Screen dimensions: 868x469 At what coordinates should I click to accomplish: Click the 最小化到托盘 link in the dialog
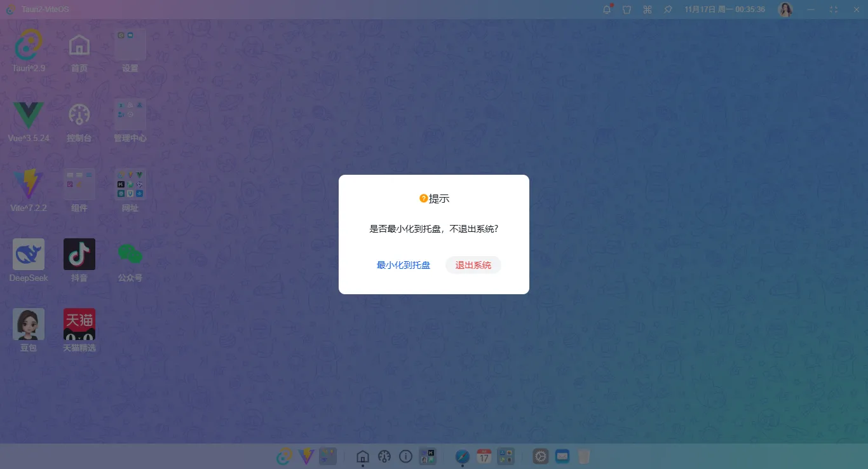pyautogui.click(x=403, y=265)
